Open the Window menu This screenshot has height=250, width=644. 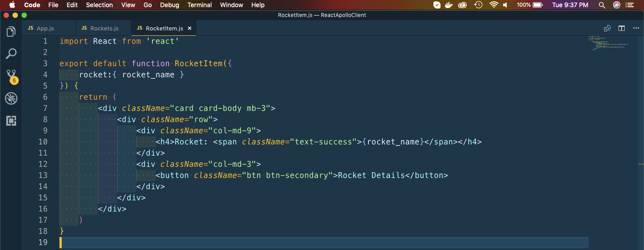(232, 5)
